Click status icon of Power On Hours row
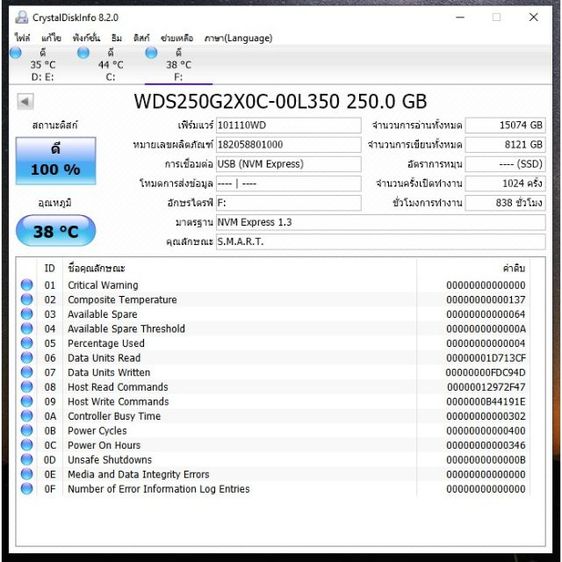 coord(27,445)
